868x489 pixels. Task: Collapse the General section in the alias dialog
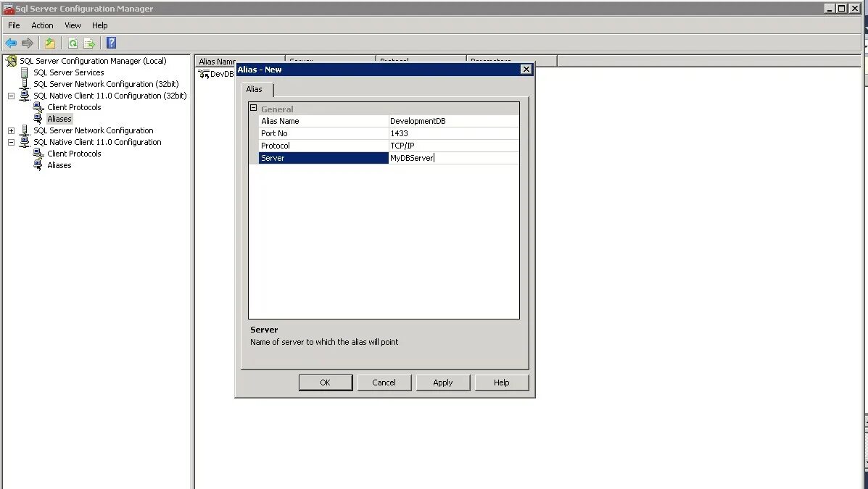click(254, 109)
